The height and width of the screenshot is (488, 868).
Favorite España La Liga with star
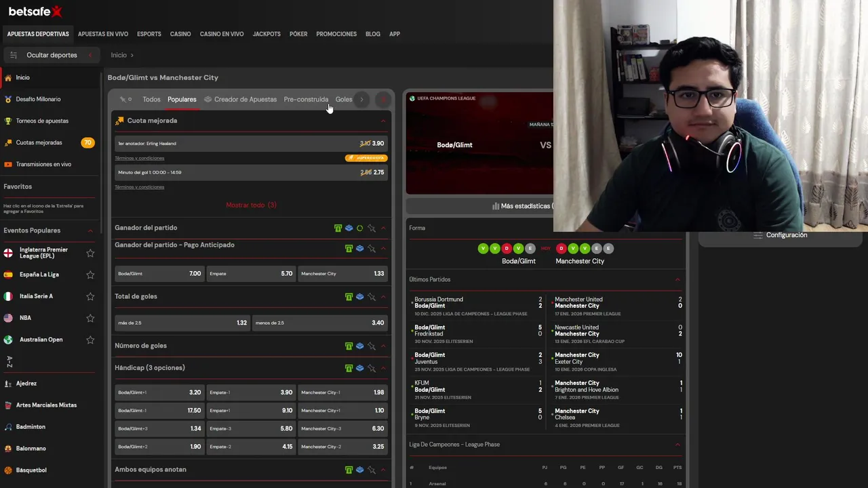pyautogui.click(x=90, y=274)
